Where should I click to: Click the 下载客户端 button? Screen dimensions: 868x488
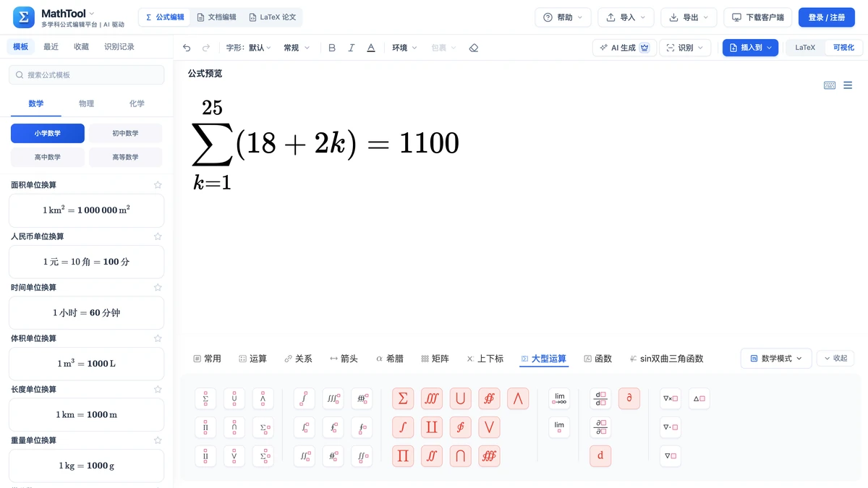pyautogui.click(x=758, y=17)
